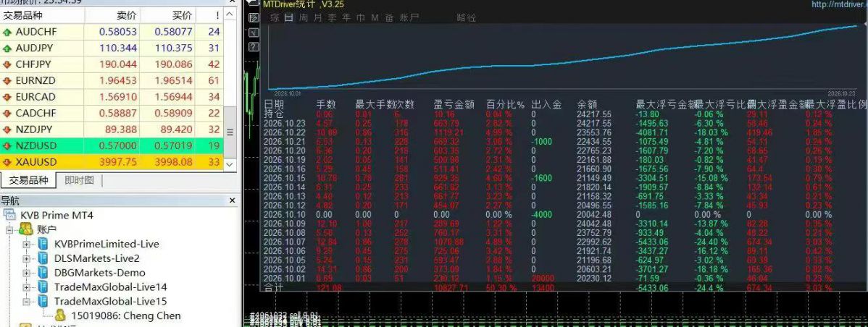Select the AUDJPY up-arrow icon
The height and width of the screenshot is (327, 868).
click(x=7, y=48)
